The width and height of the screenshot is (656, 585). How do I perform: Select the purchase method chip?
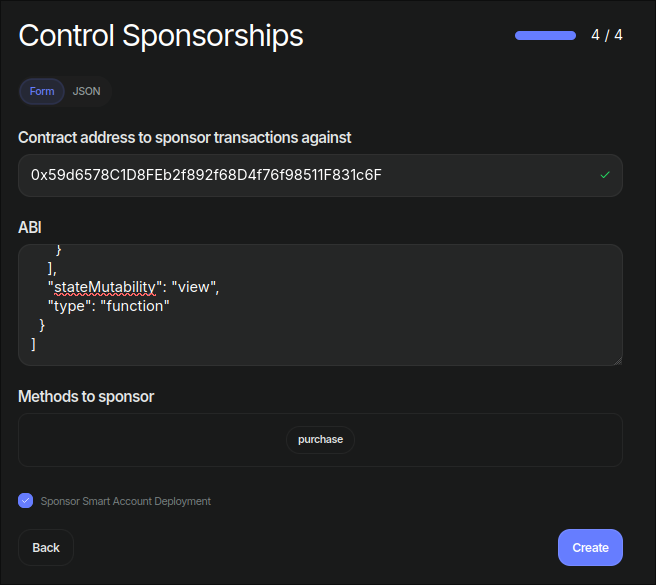click(x=320, y=439)
